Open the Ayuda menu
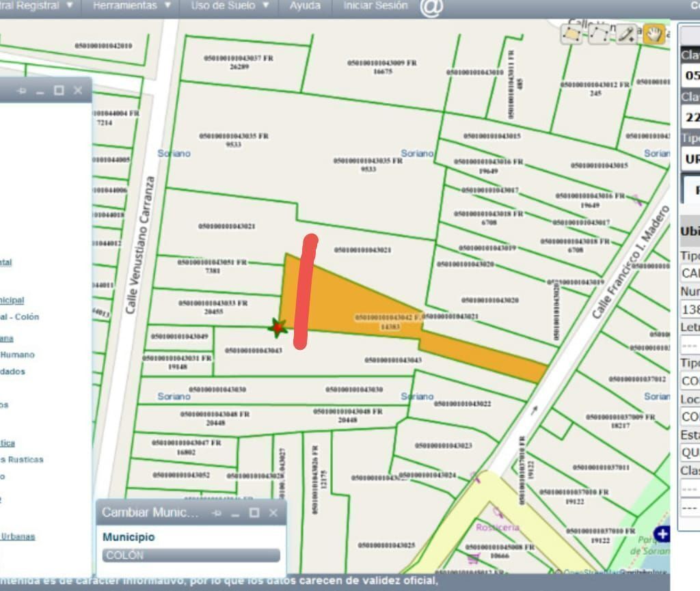700x591 pixels. click(305, 5)
